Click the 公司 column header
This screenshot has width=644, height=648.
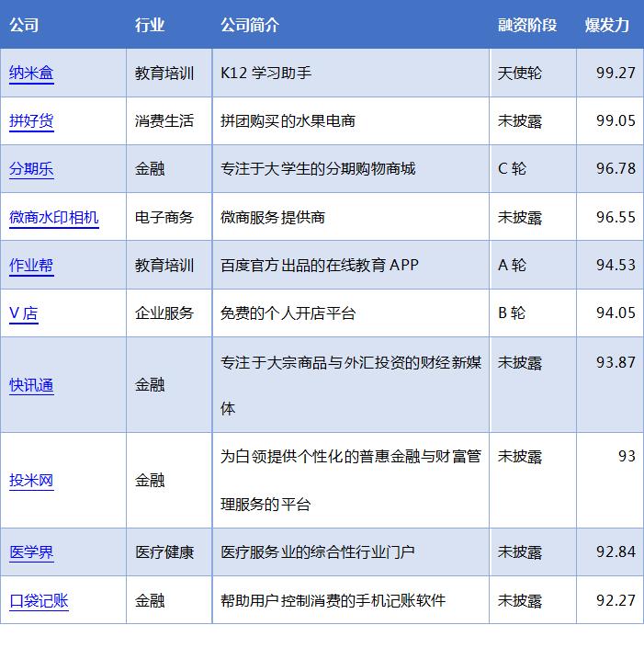pyautogui.click(x=24, y=25)
